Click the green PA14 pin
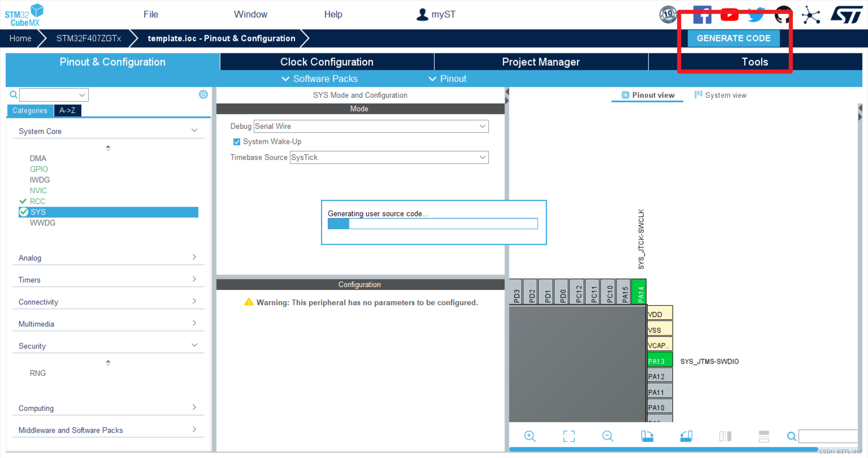 [639, 292]
